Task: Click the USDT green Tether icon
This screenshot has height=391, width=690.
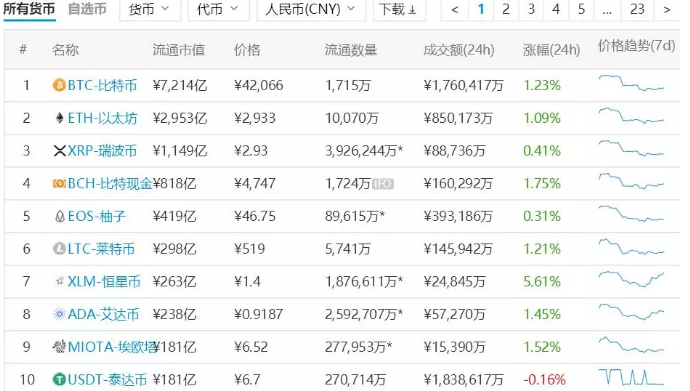Action: [59, 379]
